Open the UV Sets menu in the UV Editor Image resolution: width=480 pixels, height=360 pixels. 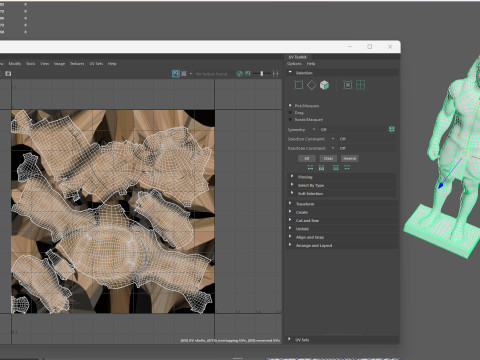pos(96,63)
